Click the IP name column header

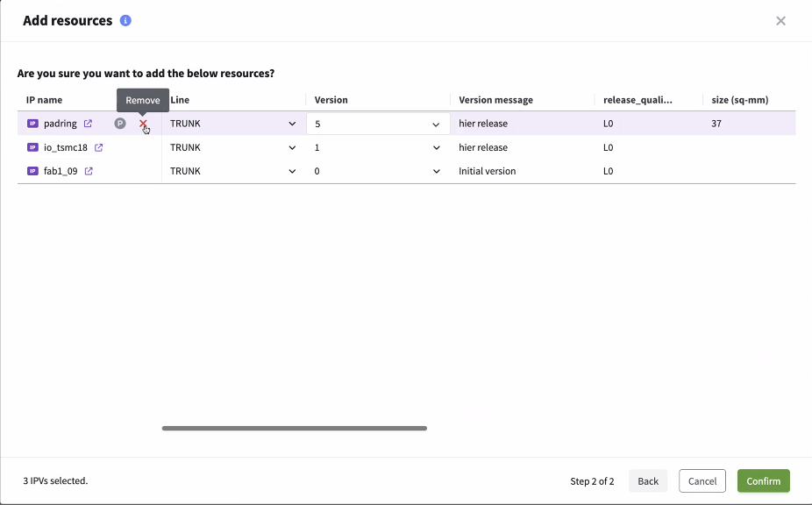point(44,100)
